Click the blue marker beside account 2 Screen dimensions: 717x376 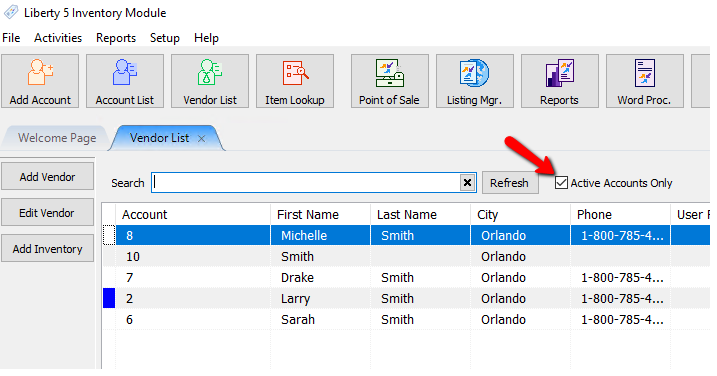[109, 298]
